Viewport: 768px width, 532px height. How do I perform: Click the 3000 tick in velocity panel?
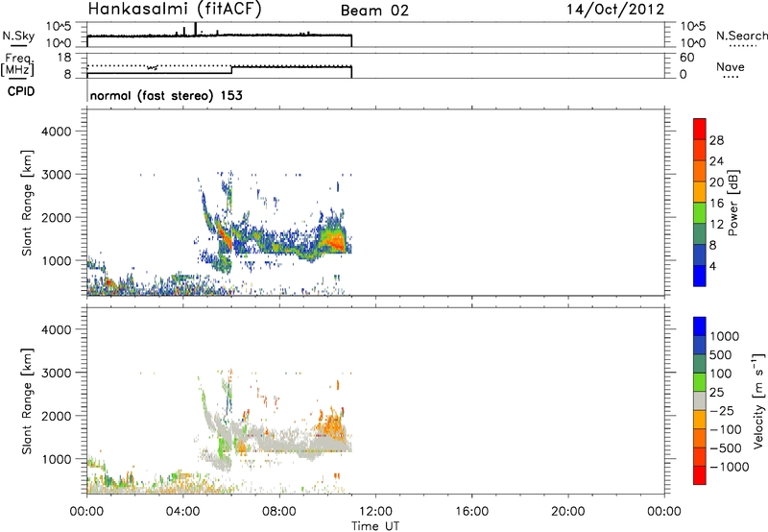[x=57, y=373]
